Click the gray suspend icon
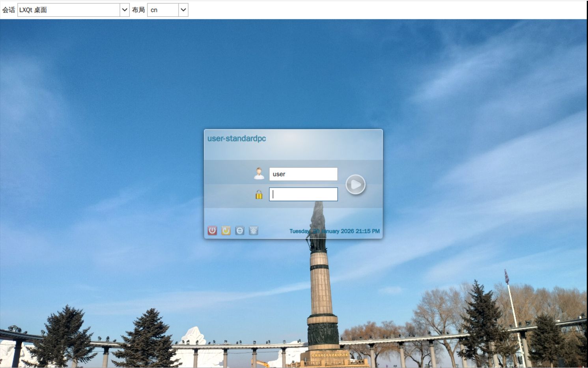Screen dimensions: 588x368 pos(240,230)
